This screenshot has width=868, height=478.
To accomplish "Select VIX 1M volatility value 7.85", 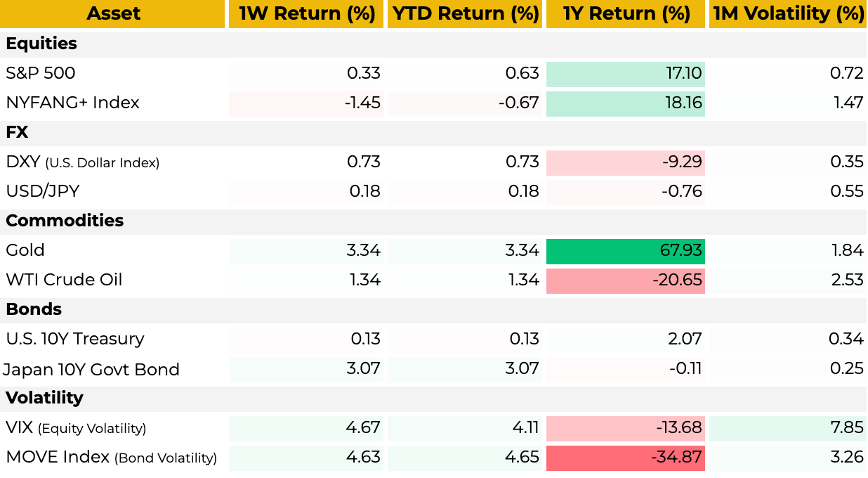I will pyautogui.click(x=787, y=427).
